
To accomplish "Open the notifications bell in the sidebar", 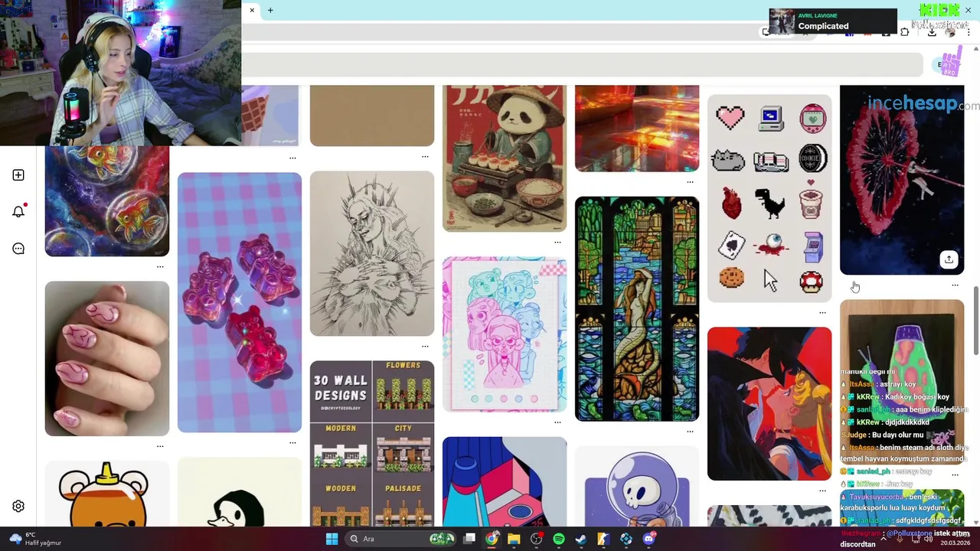I will click(x=18, y=211).
